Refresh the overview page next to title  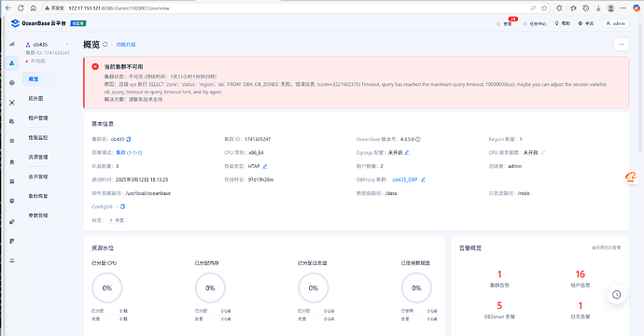[105, 45]
